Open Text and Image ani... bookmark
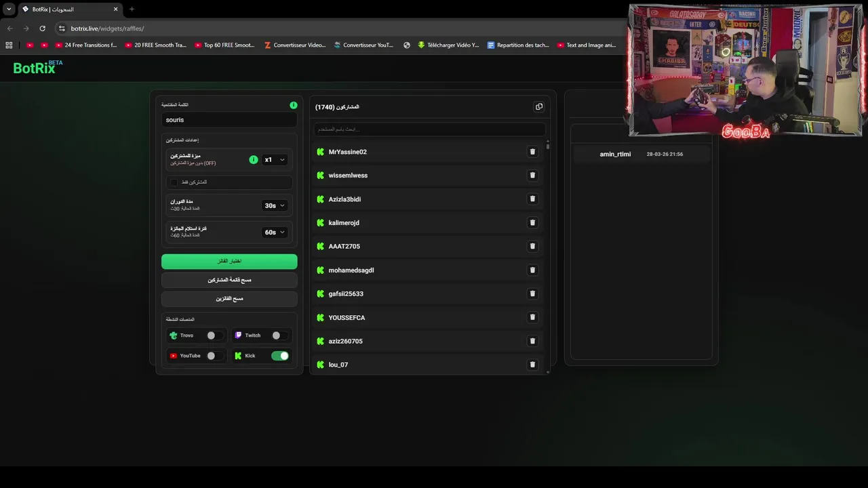 click(x=587, y=45)
